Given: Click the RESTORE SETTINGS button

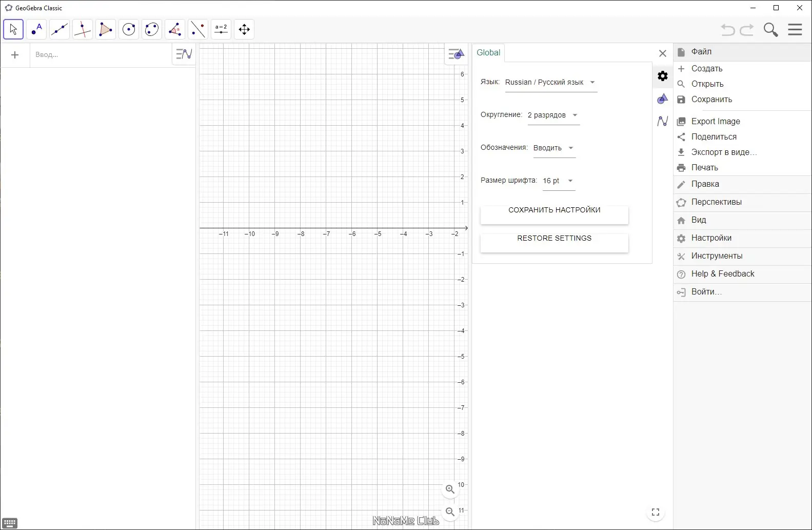Looking at the screenshot, I should point(554,243).
